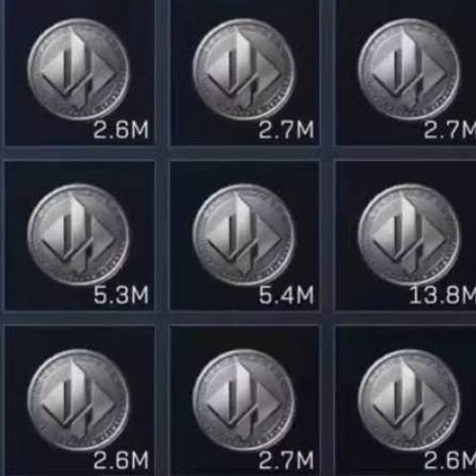Click the 2.7M label under the 5.4M slot

tap(287, 460)
